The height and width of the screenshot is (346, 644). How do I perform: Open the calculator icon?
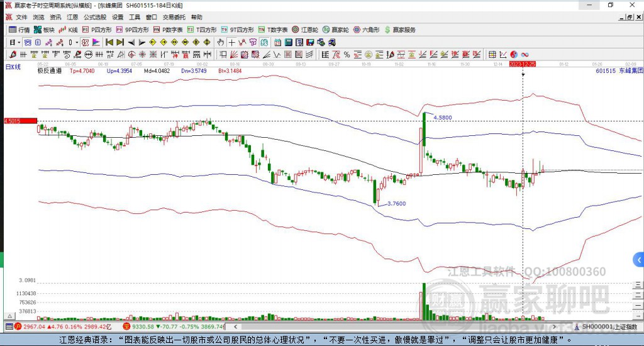click(x=288, y=42)
